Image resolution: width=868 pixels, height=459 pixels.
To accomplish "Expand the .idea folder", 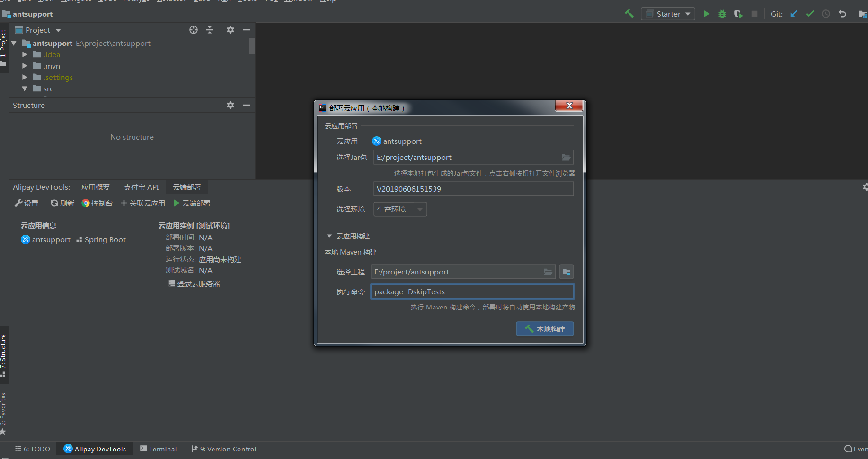I will click(x=25, y=54).
